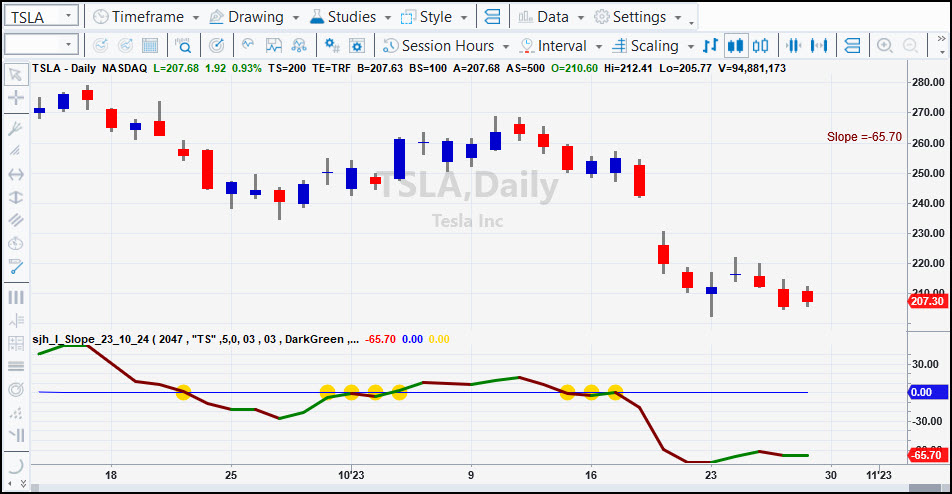Viewport: 952px width, 494px height.
Task: Select the grid layout drawing tool
Action: pos(16,343)
